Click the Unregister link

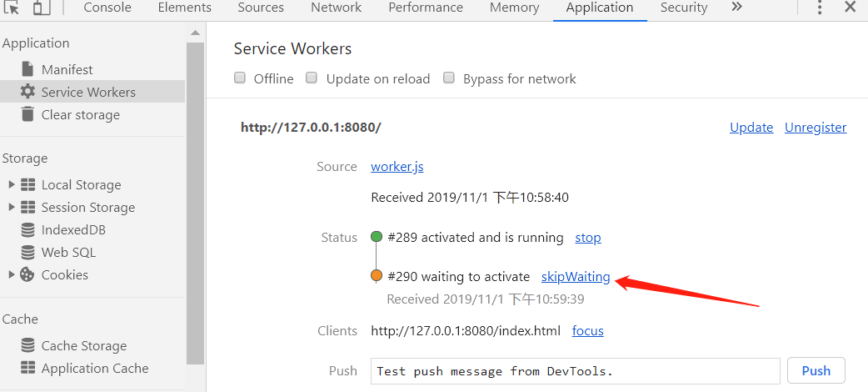[816, 128]
